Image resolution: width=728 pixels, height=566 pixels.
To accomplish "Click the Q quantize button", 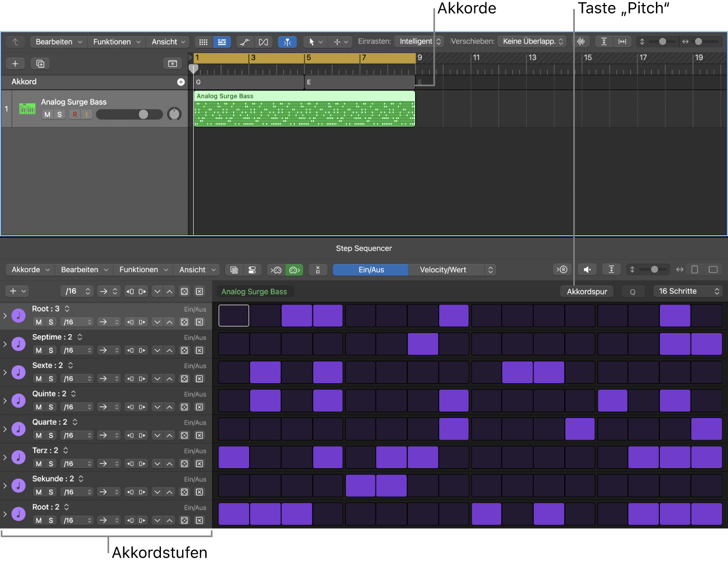I will click(633, 291).
